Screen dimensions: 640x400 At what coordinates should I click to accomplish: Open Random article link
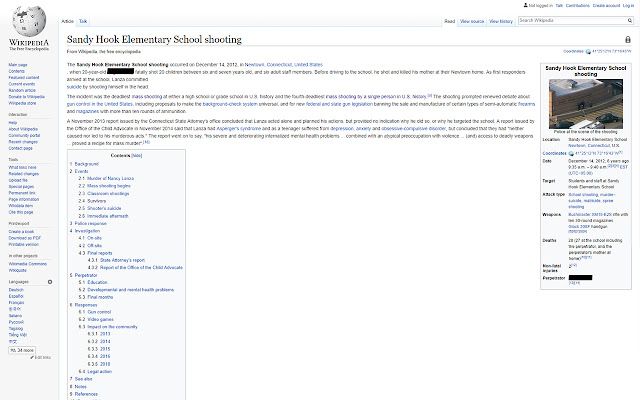22,90
